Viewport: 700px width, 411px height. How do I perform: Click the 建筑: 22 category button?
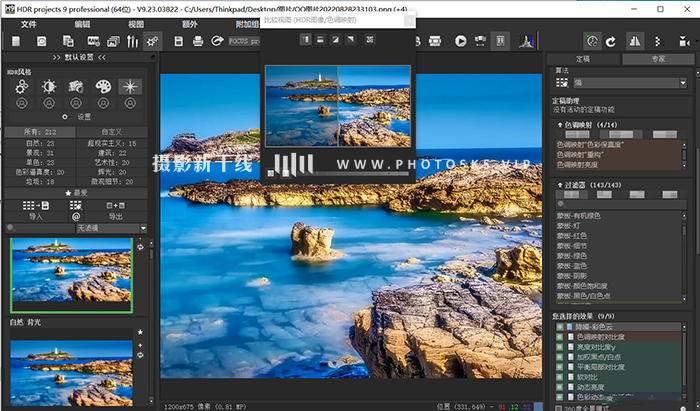112,153
